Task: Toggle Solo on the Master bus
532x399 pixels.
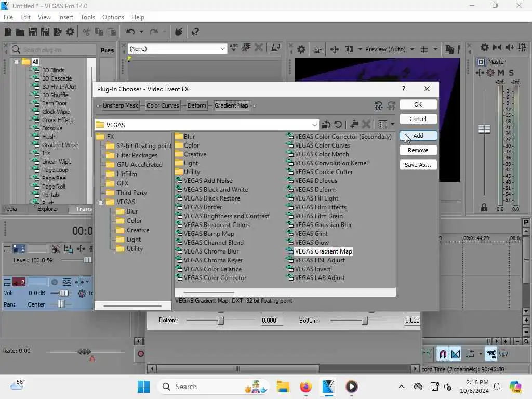Action: point(511,73)
